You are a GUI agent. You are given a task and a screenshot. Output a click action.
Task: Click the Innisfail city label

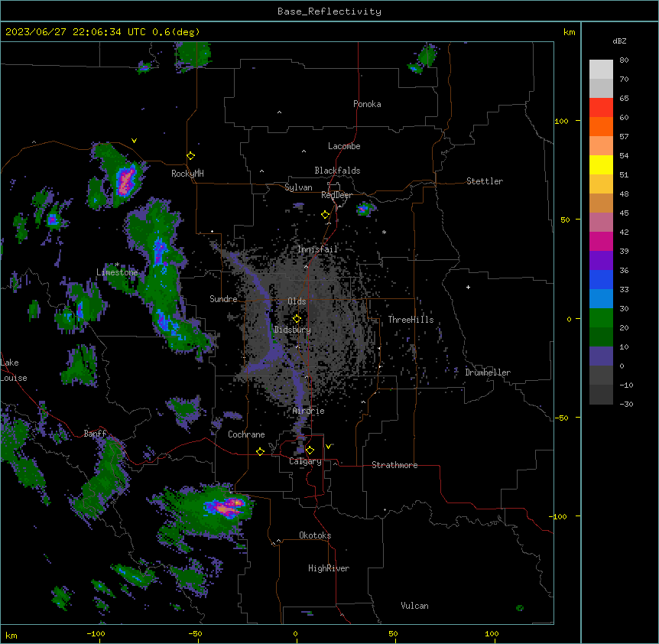point(317,249)
